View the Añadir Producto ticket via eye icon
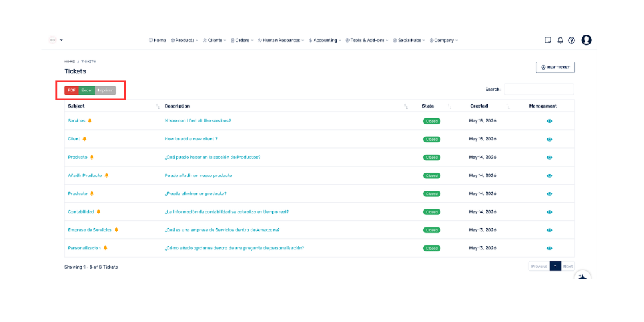644x322 pixels. coord(549,176)
